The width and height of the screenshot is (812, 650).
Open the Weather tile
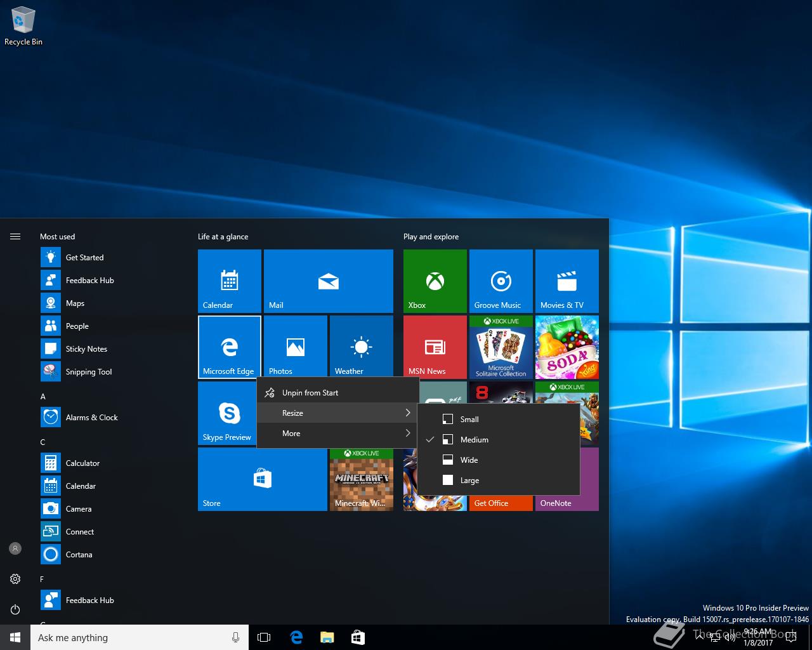(x=362, y=347)
